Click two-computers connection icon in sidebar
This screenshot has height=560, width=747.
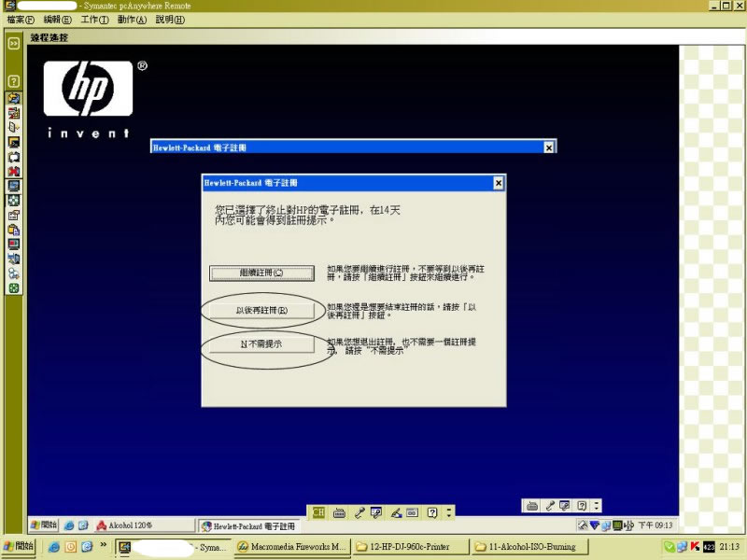coord(14,259)
